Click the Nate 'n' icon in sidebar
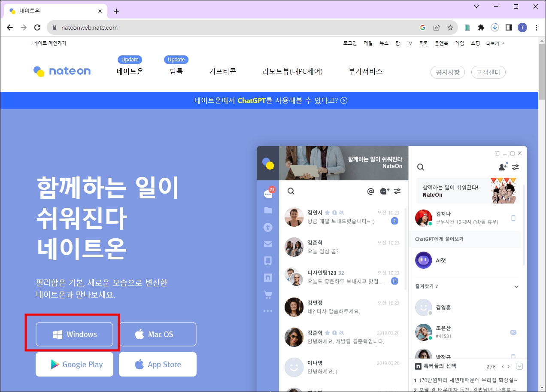 click(268, 277)
